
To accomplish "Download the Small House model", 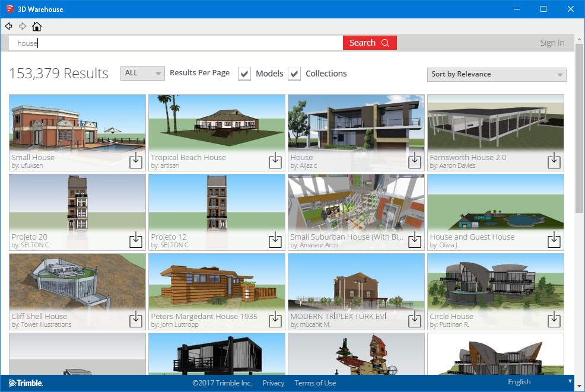I will [136, 160].
